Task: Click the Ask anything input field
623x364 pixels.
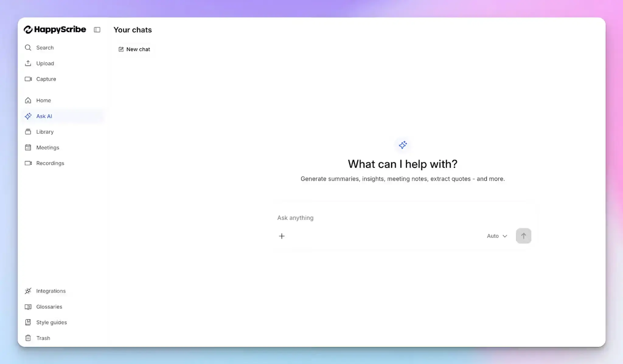Action: [x=365, y=218]
